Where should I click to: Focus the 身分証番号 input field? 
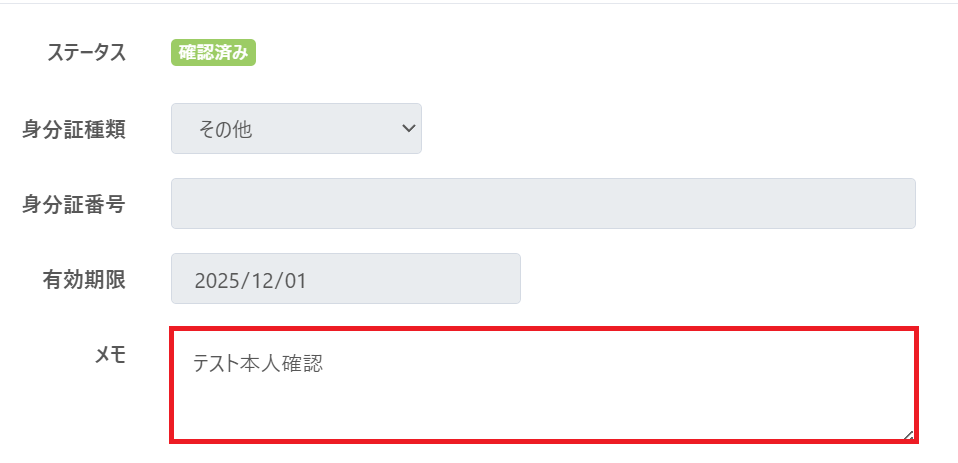coord(543,204)
